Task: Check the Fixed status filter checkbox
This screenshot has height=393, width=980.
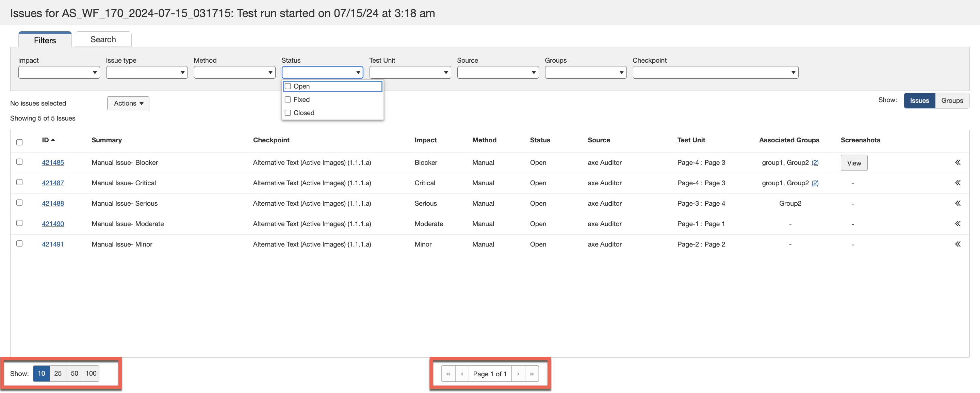Action: click(x=288, y=99)
